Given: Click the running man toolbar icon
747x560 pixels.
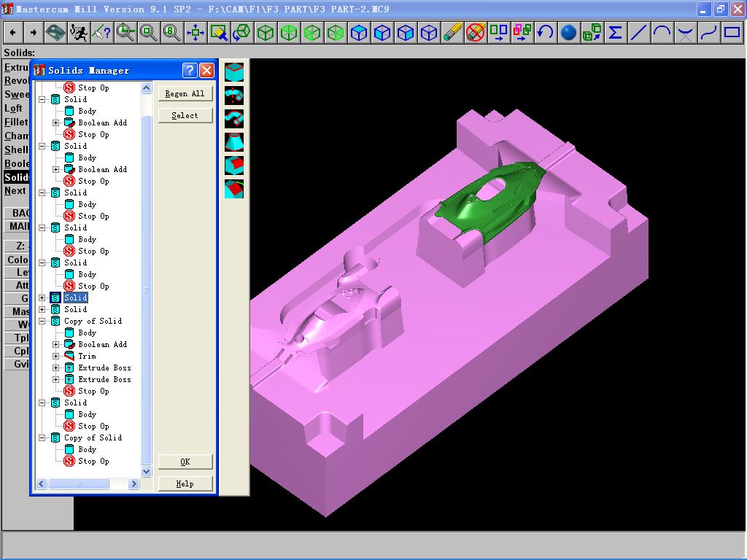Looking at the screenshot, I should 79,32.
